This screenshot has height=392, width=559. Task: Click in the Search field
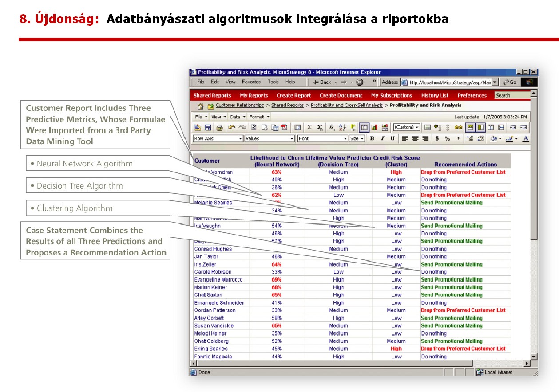pos(512,95)
